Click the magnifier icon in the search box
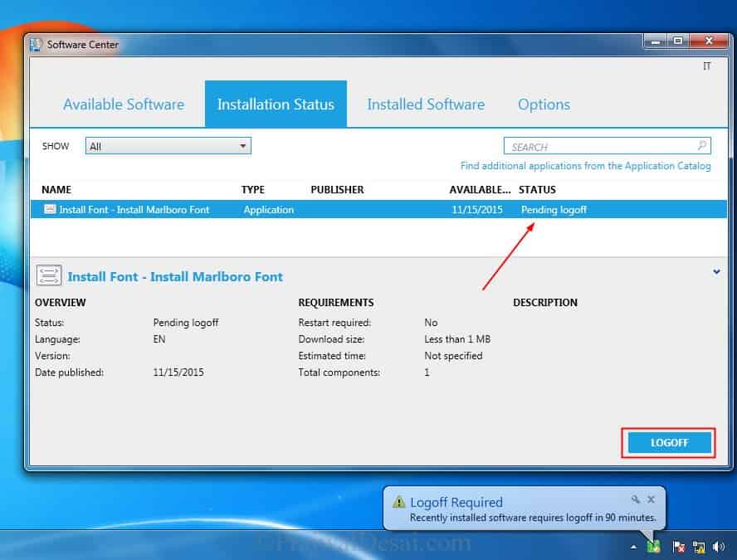This screenshot has width=737, height=560. (x=702, y=146)
